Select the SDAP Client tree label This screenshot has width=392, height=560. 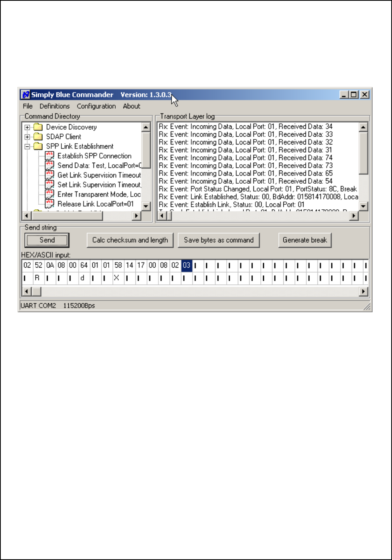click(64, 137)
